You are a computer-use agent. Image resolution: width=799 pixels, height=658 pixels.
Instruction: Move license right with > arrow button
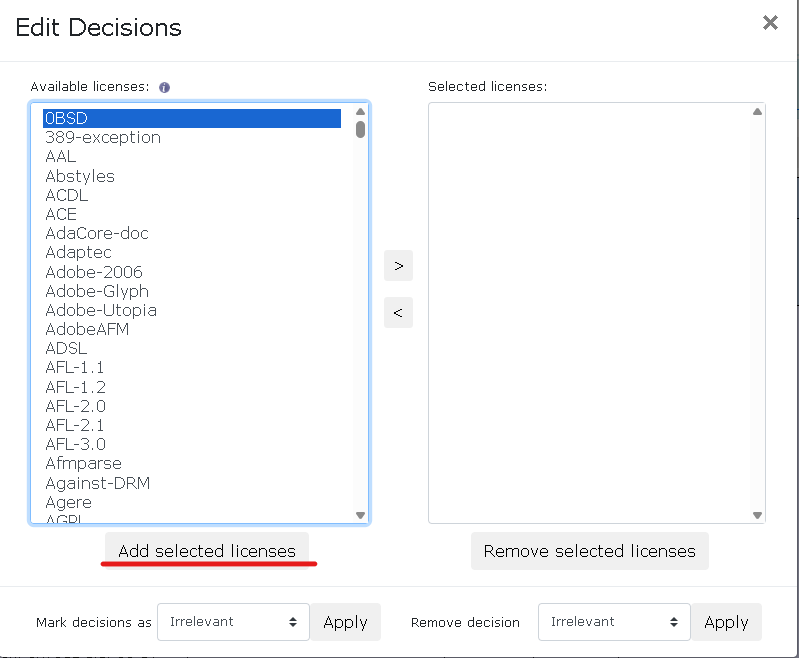[x=398, y=266]
